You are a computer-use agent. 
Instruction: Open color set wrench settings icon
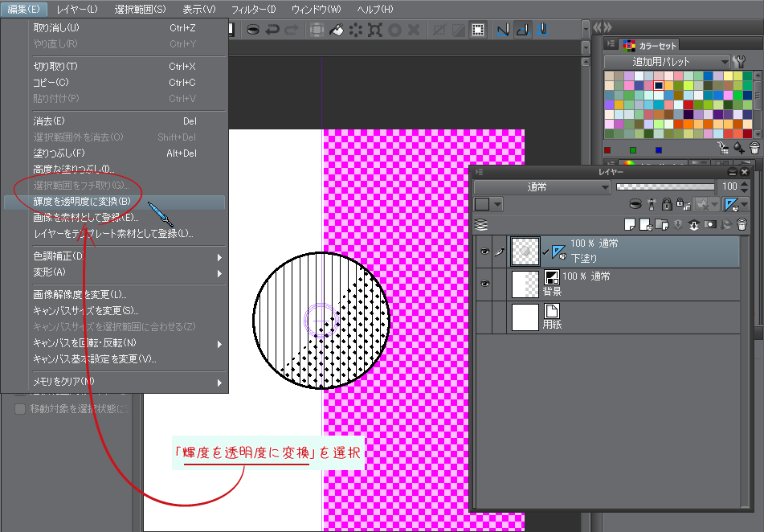click(x=741, y=62)
